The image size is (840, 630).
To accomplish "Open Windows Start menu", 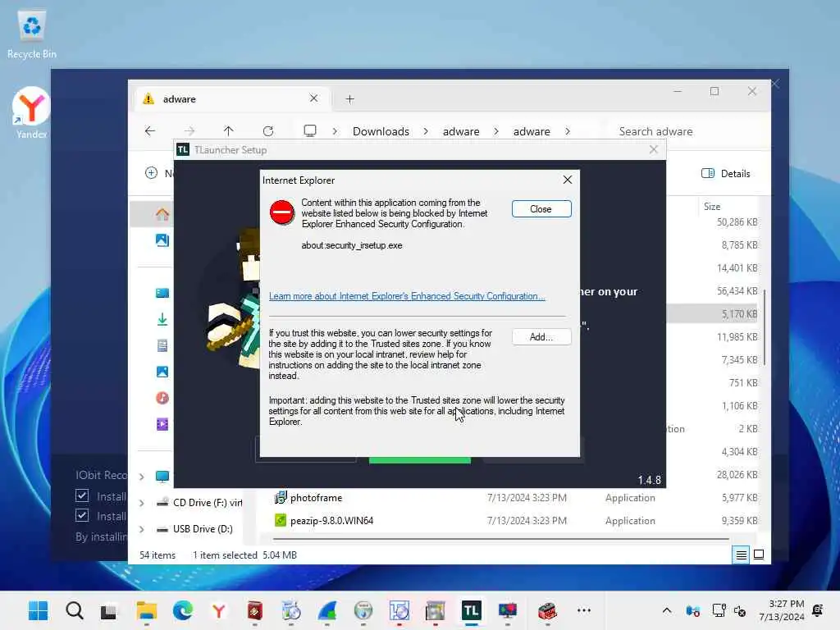I will click(x=38, y=610).
